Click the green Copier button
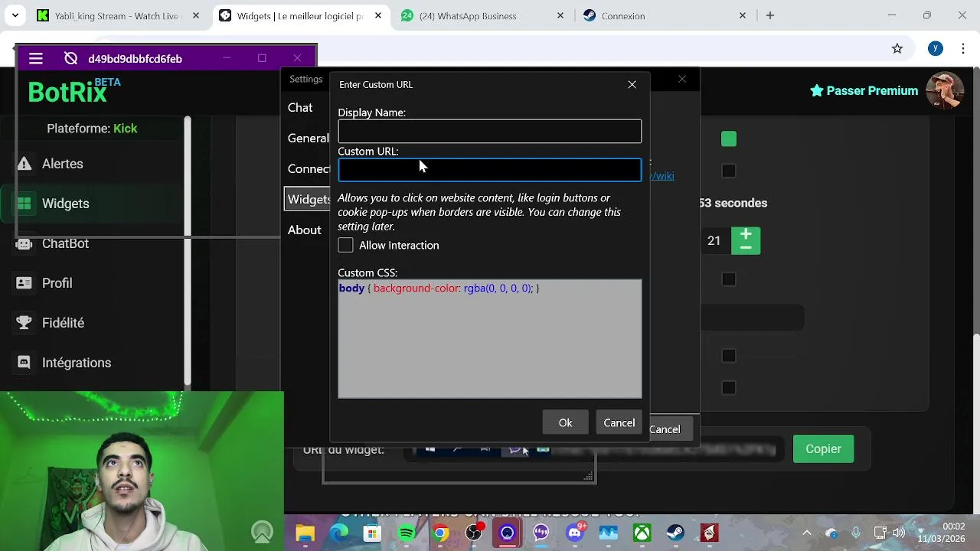Viewport: 980px width, 551px height. click(824, 449)
